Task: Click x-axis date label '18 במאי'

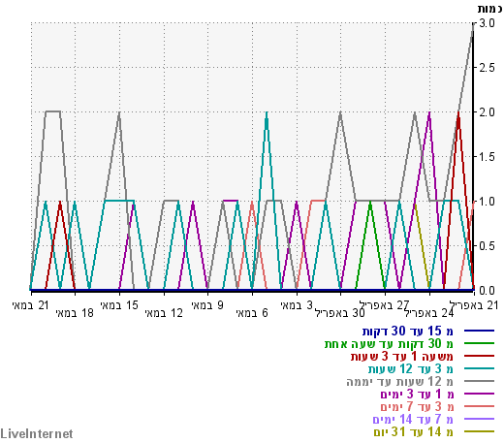Action: pyautogui.click(x=75, y=313)
